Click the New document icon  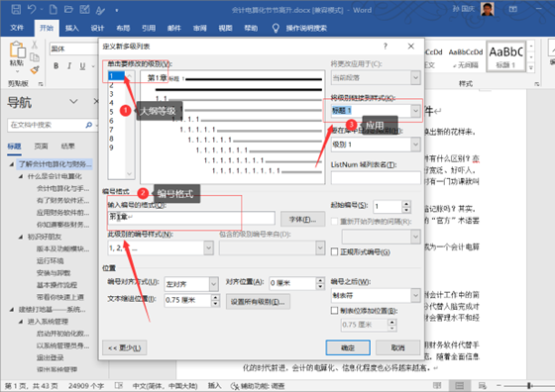(54, 10)
